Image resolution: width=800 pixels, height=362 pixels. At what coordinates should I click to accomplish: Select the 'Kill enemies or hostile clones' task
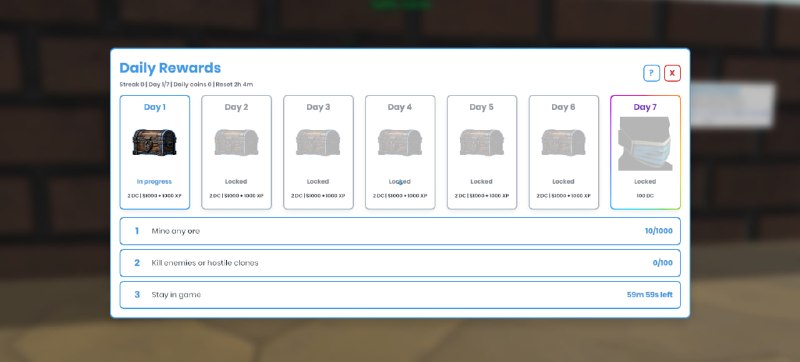click(x=400, y=263)
